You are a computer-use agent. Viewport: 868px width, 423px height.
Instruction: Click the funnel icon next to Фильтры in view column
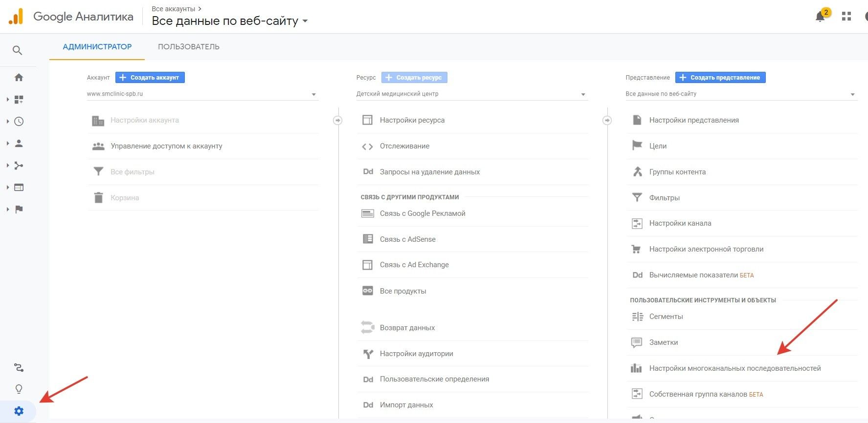[x=637, y=197]
